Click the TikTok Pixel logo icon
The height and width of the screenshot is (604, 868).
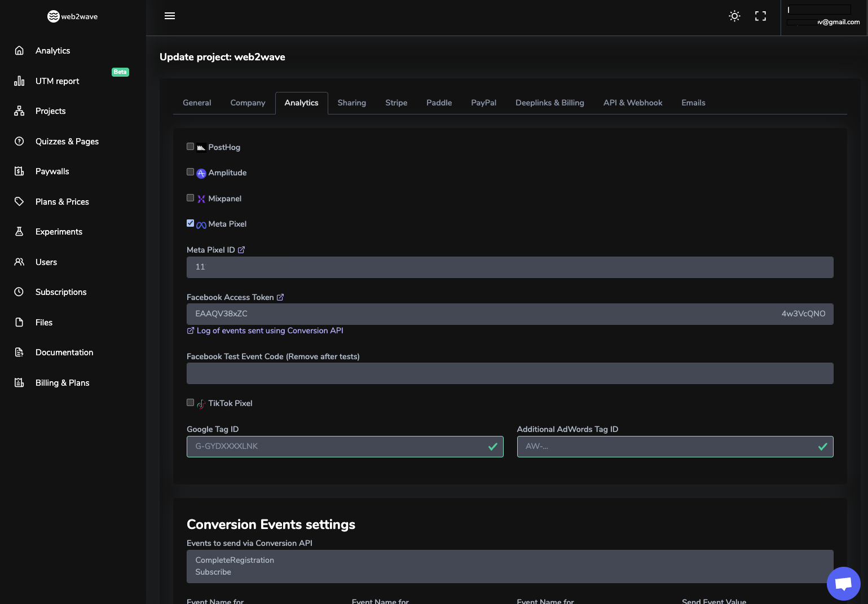tap(201, 404)
